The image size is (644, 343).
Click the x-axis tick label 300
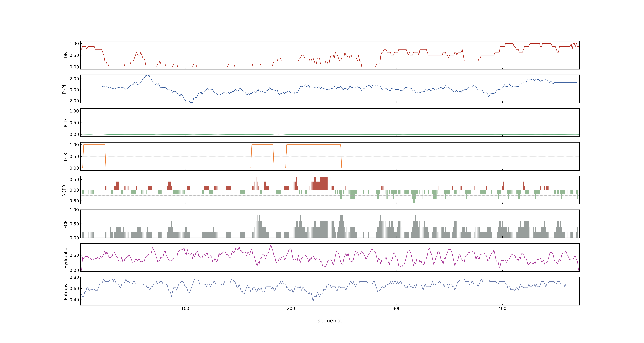click(396, 309)
